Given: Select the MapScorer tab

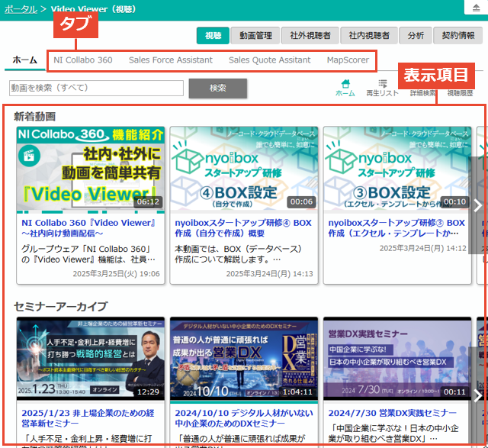Looking at the screenshot, I should tap(348, 60).
